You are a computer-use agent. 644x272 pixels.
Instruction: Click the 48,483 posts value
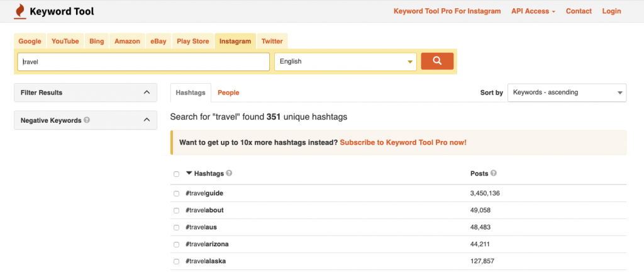coord(480,227)
